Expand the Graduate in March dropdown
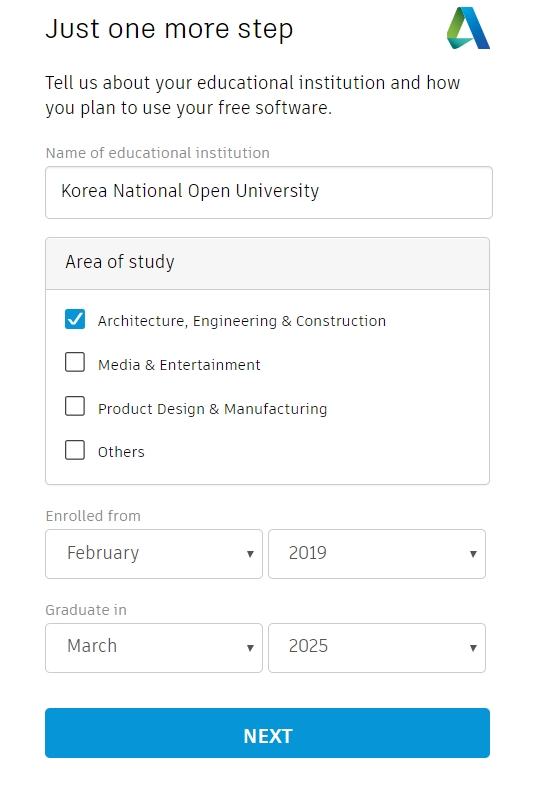Viewport: 556px width, 798px height. click(154, 648)
